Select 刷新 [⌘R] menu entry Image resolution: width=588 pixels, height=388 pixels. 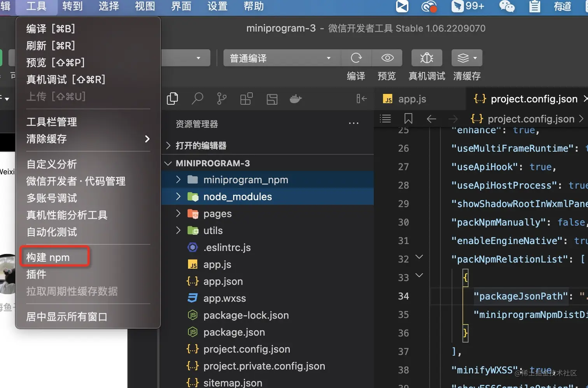[88, 46]
